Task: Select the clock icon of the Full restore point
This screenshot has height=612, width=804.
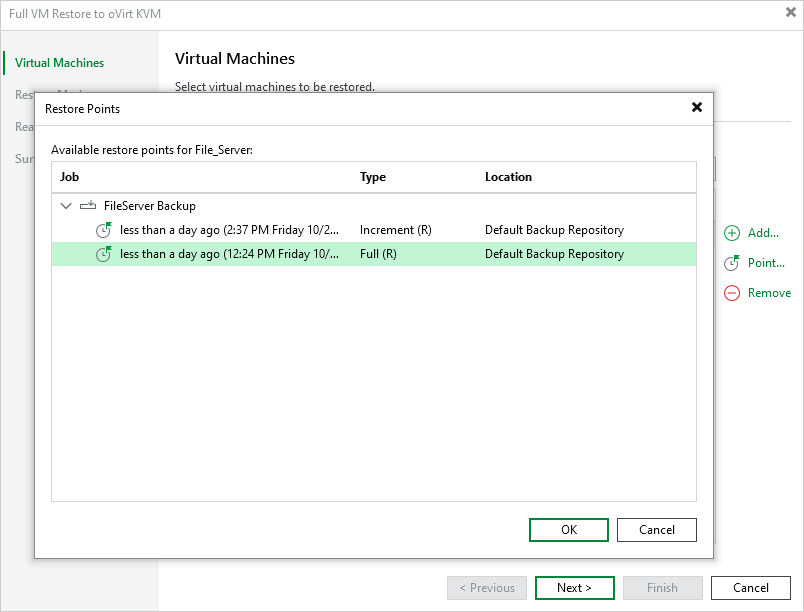Action: 104,253
